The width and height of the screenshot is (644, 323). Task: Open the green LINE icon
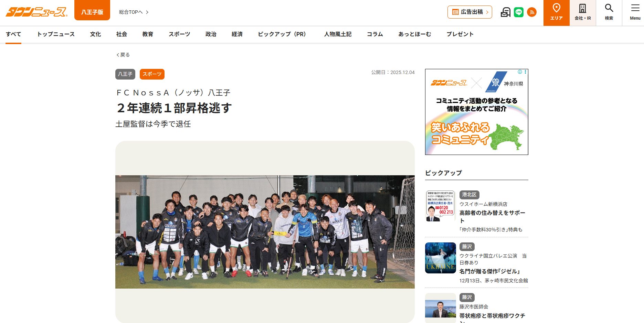[519, 12]
